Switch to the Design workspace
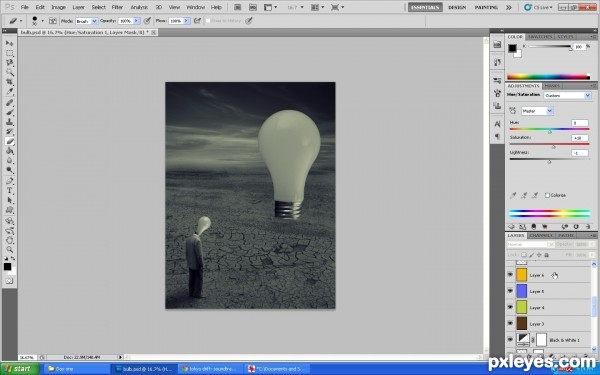The height and width of the screenshot is (375, 600). coord(457,7)
